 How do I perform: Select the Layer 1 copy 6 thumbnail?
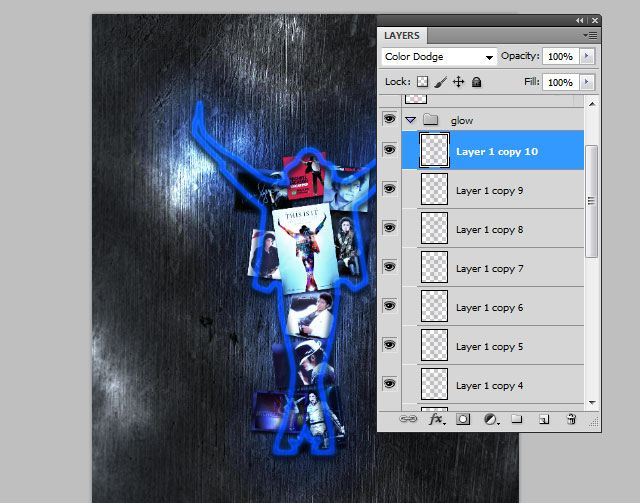tap(434, 306)
